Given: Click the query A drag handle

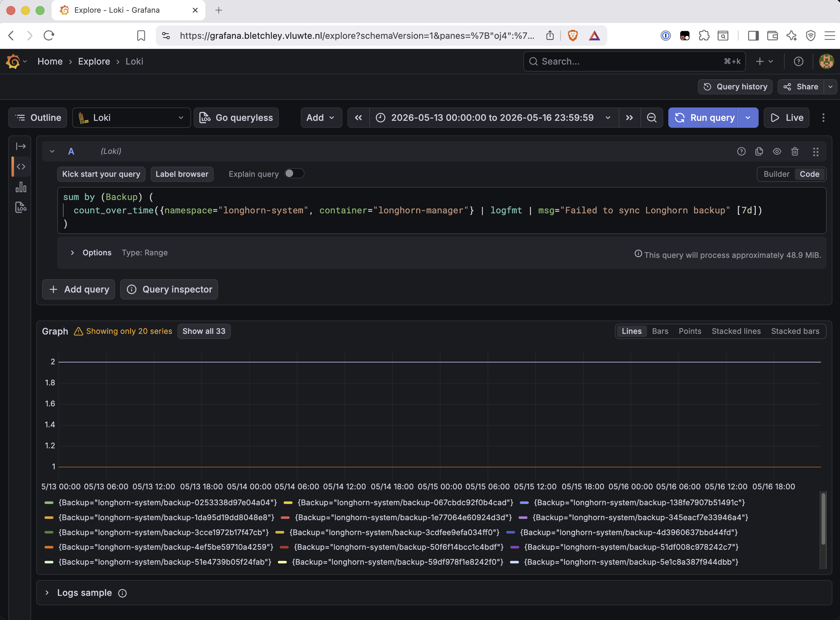Looking at the screenshot, I should [816, 152].
